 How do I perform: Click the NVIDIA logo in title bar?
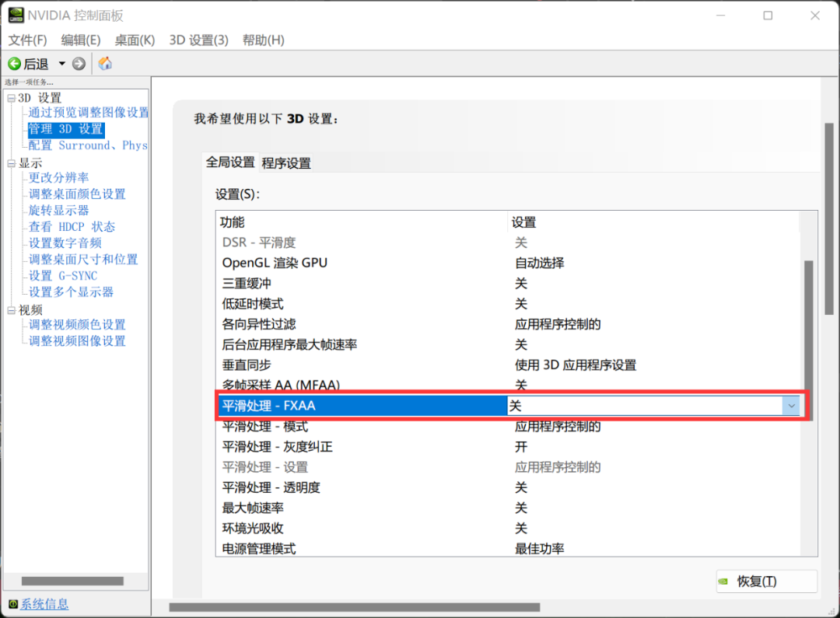[x=16, y=15]
